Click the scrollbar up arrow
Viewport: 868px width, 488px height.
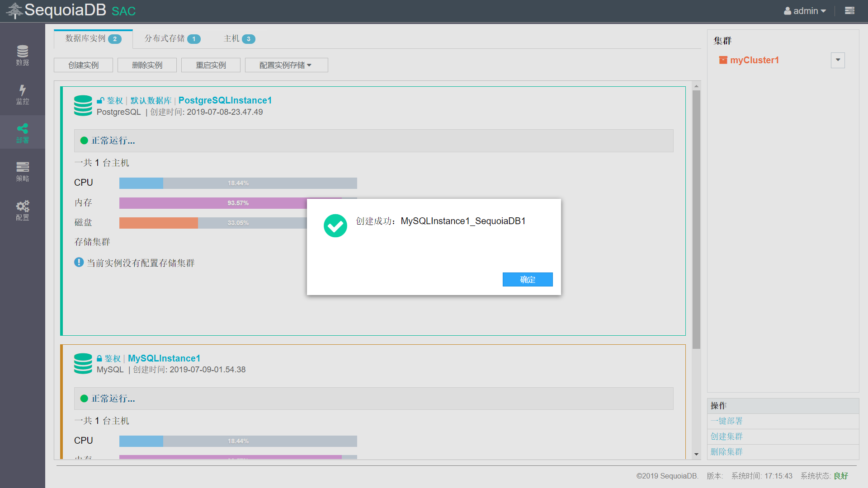(x=696, y=86)
